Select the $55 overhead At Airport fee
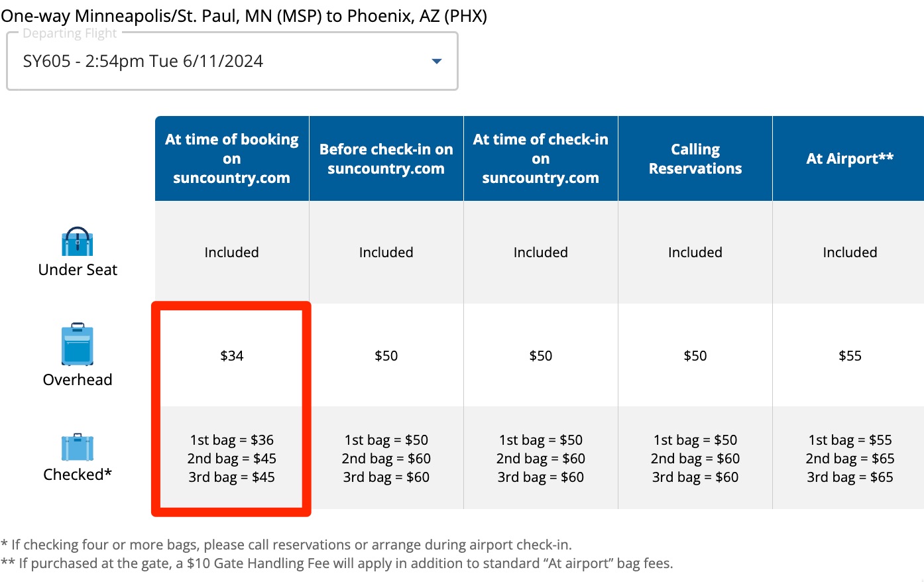The height and width of the screenshot is (582, 924). pos(849,355)
